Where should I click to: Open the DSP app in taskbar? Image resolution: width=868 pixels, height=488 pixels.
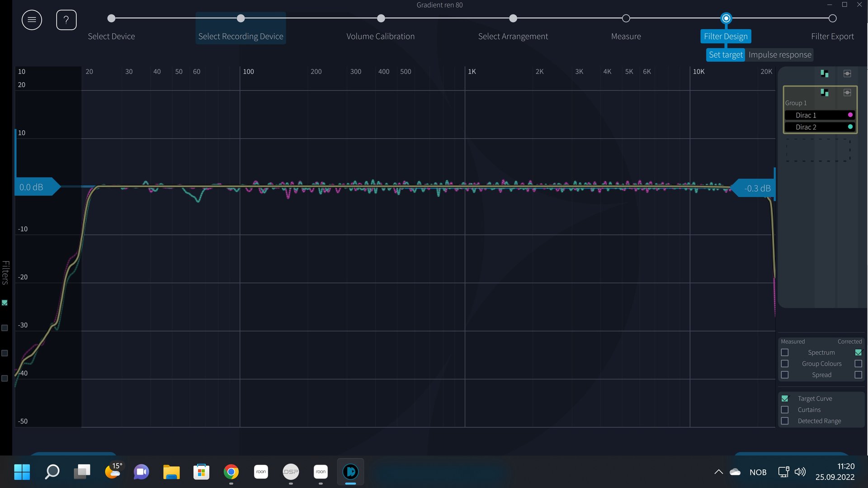pyautogui.click(x=291, y=472)
